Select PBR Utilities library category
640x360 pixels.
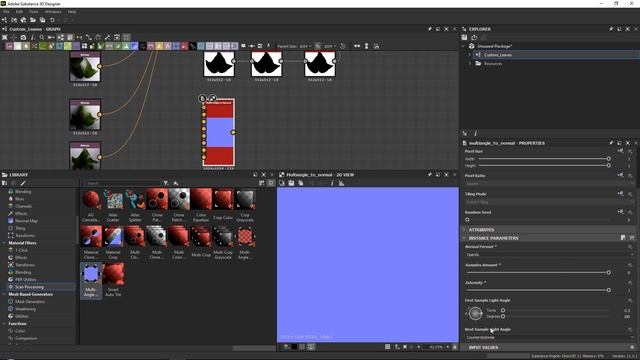(26, 280)
